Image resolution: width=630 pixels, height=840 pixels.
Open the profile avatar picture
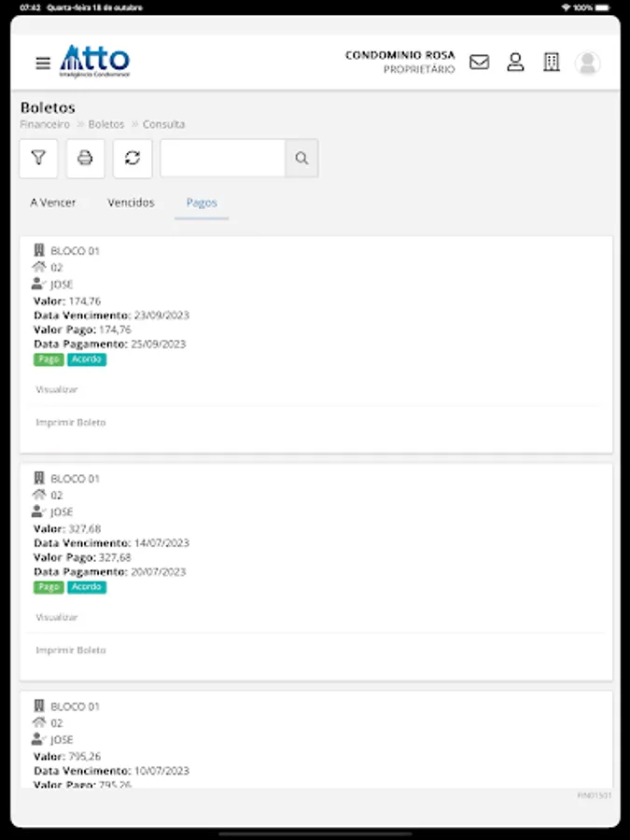587,63
